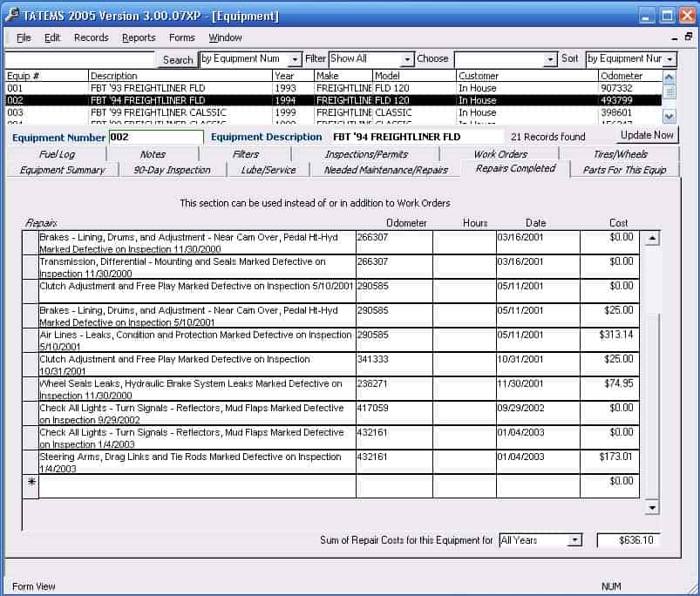
Task: Click the date cell 09/29/2002
Action: tap(538, 413)
